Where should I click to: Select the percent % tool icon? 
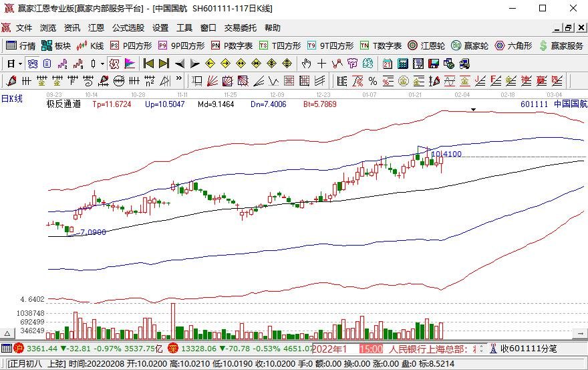click(373, 81)
